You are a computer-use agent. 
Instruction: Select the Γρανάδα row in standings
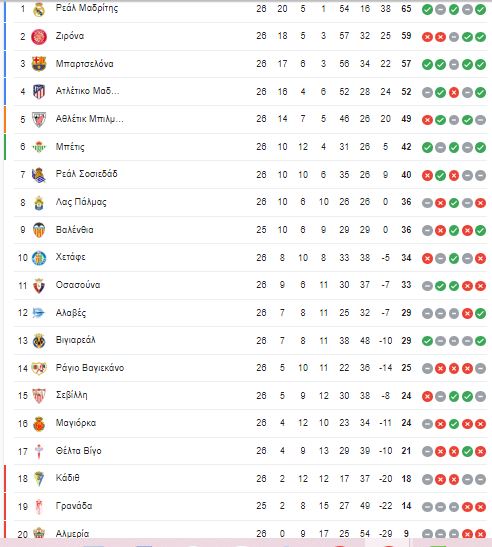(251, 506)
